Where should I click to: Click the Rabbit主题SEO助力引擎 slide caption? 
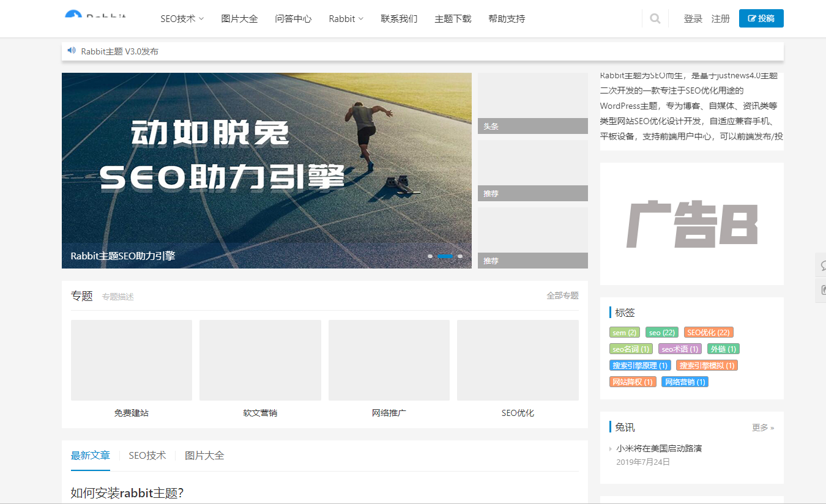pyautogui.click(x=123, y=256)
